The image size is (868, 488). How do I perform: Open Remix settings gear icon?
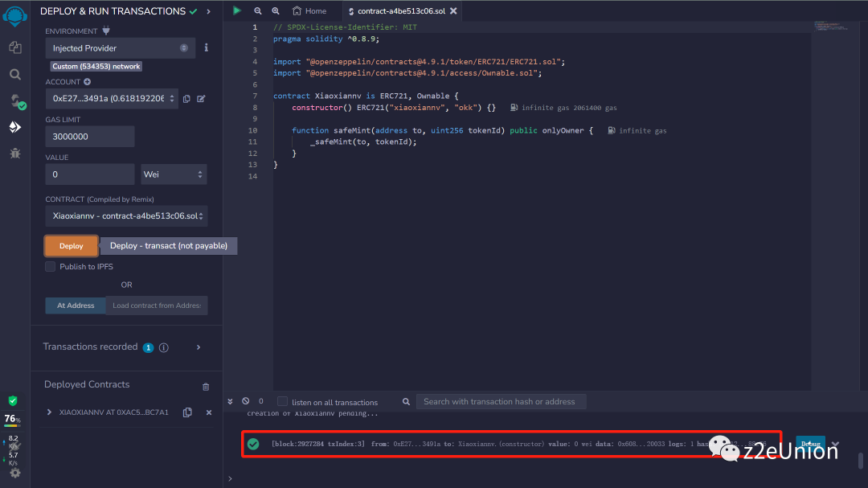coord(14,473)
